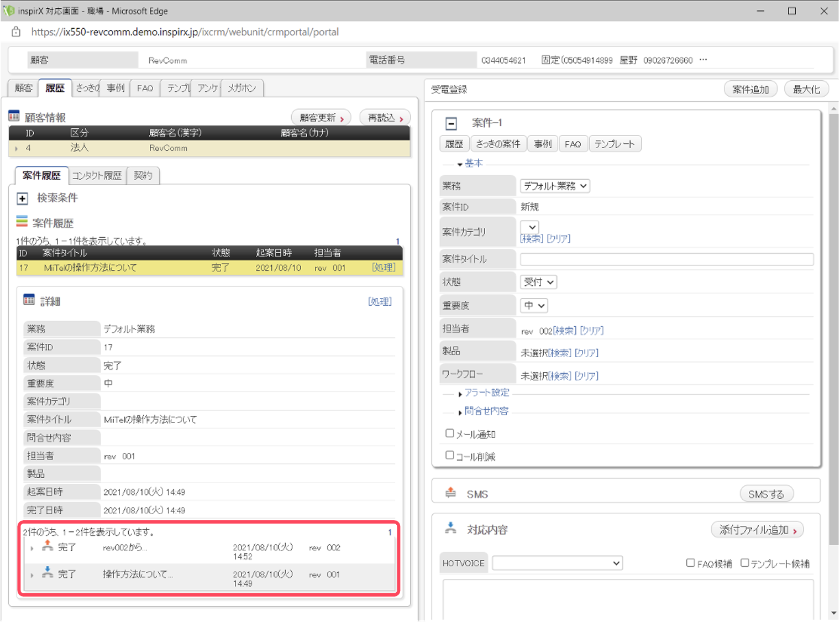Image resolution: width=840 pixels, height=622 pixels.
Task: Expand the 検索条件 plus icon
Action: (23, 198)
